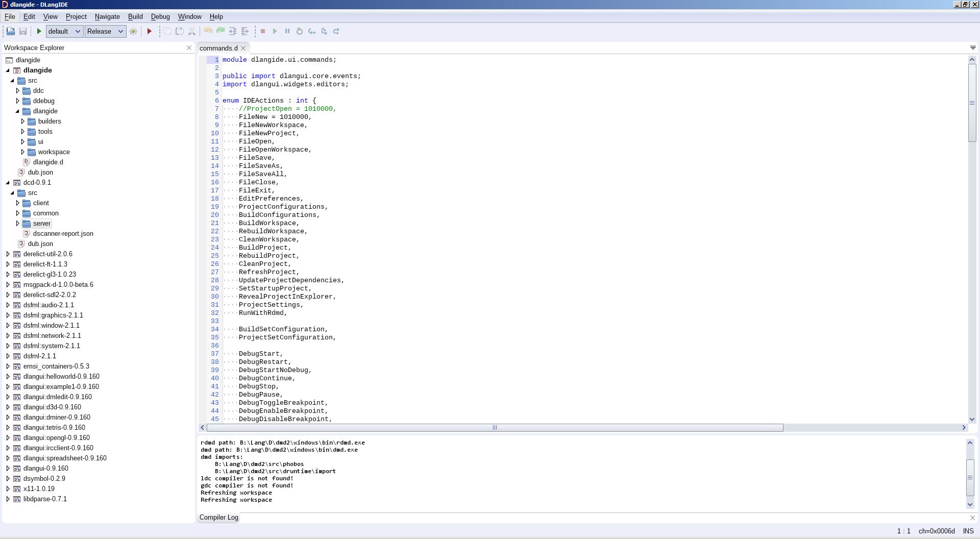This screenshot has height=539, width=980.
Task: Click the editor vertical scrollbar thumb
Action: (x=972, y=103)
